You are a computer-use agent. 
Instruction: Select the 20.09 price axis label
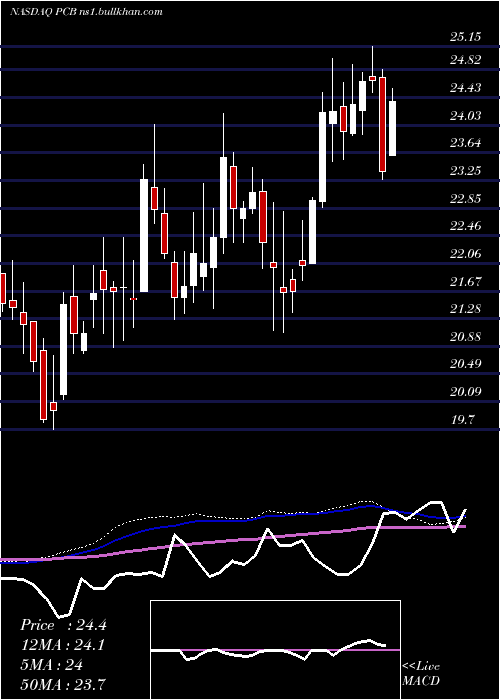(x=466, y=392)
